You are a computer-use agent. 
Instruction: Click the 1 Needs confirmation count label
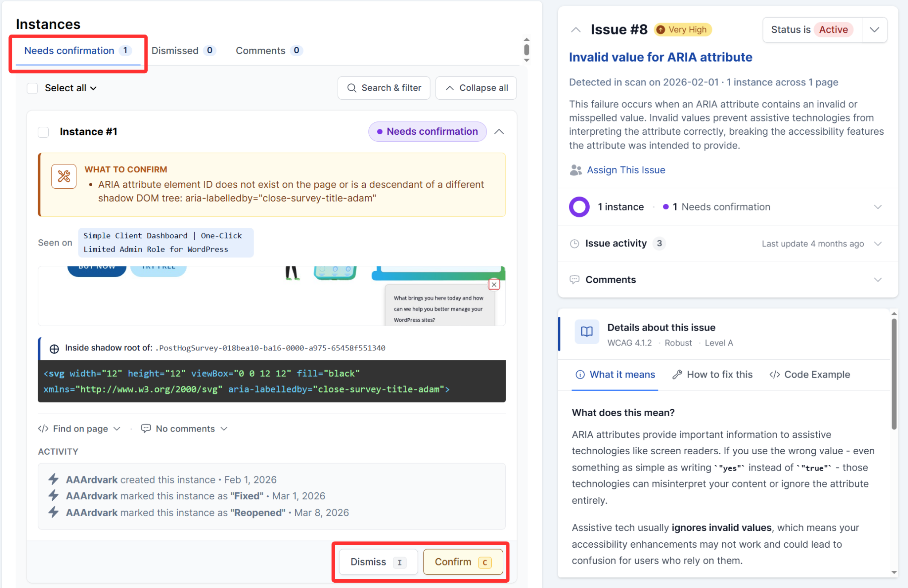click(716, 207)
